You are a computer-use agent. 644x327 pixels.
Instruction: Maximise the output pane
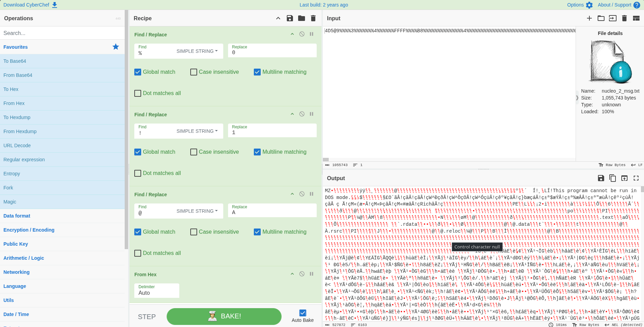636,178
